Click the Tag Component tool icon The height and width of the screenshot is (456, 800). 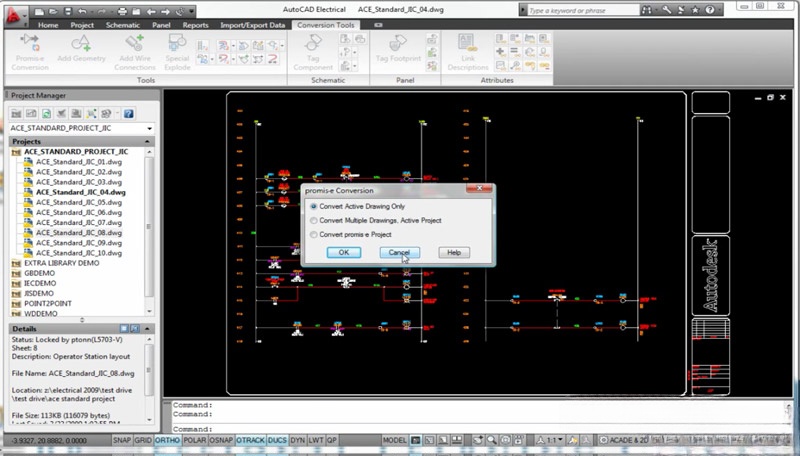(313, 43)
